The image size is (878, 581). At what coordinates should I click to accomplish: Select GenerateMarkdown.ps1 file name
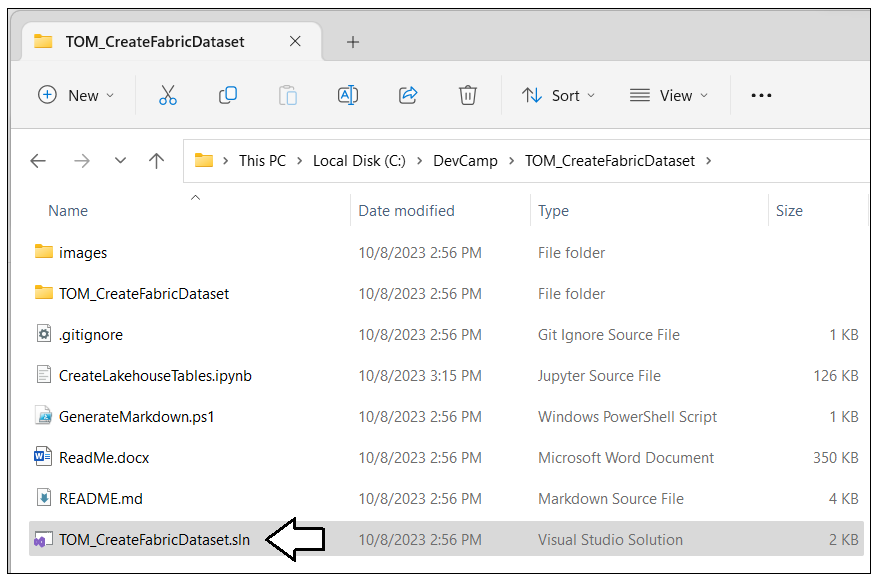pos(137,417)
